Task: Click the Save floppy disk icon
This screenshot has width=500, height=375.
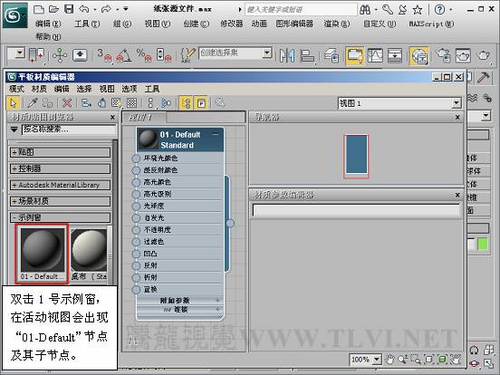Action: (x=69, y=9)
